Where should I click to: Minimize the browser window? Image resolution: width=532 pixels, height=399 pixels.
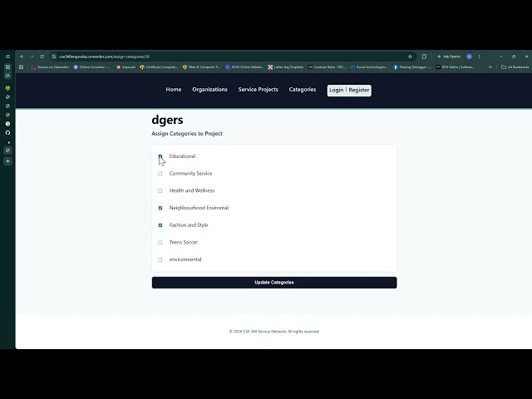click(x=501, y=57)
